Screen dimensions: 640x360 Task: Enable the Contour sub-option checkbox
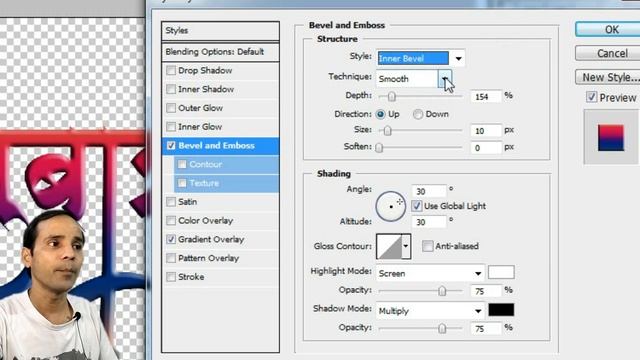[182, 164]
